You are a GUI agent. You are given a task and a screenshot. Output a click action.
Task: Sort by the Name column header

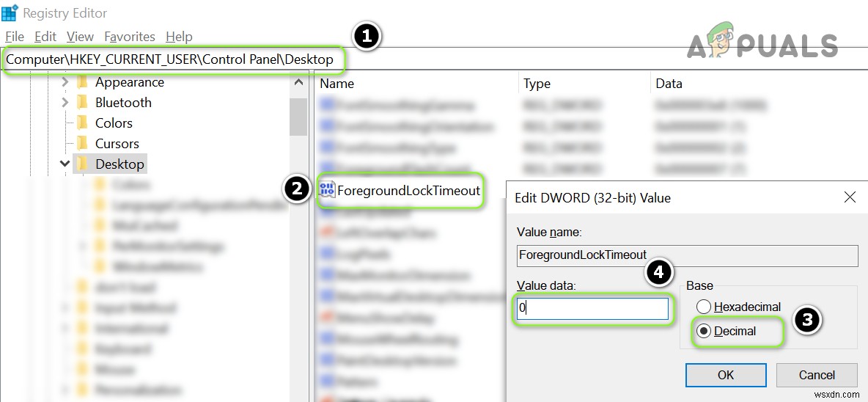336,84
